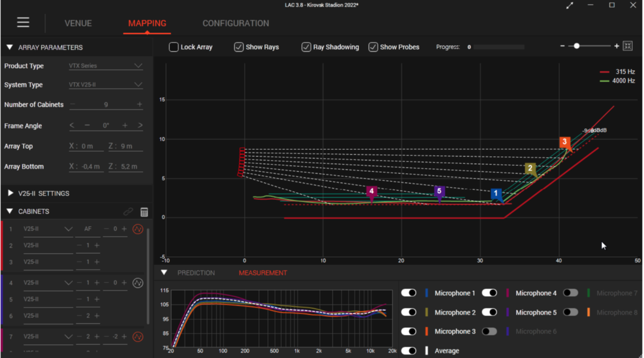Decrease cabinet 3 angle with minus
Screen dimensions: 644x358
pyautogui.click(x=79, y=262)
